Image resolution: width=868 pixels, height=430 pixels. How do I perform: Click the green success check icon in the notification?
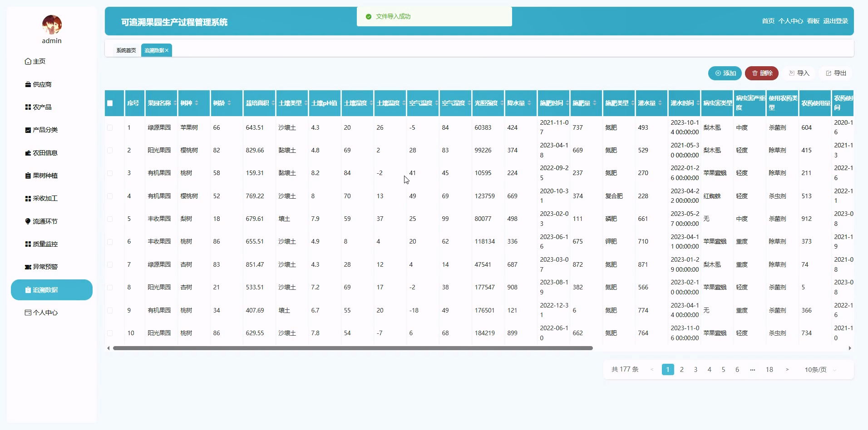tap(369, 16)
